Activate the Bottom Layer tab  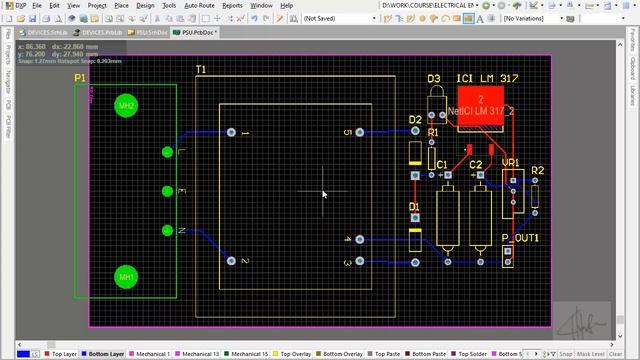[x=102, y=354]
